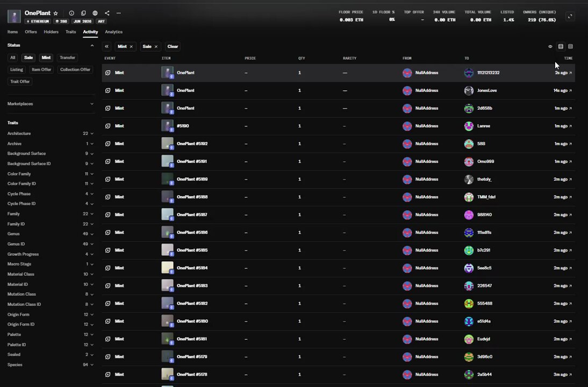Toggle the Trait Offer status filter
This screenshot has width=588, height=387.
(x=20, y=81)
